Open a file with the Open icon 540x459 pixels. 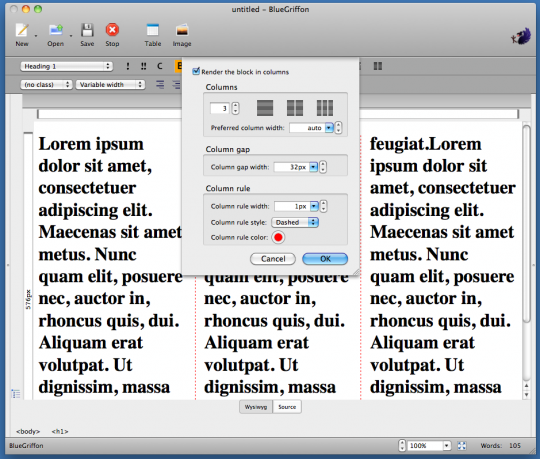(55, 31)
